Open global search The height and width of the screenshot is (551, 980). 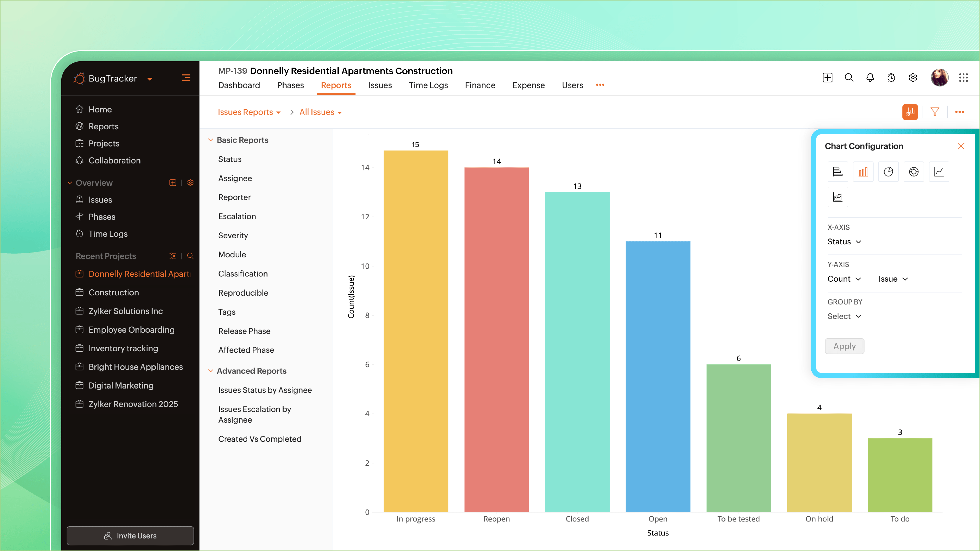click(849, 77)
